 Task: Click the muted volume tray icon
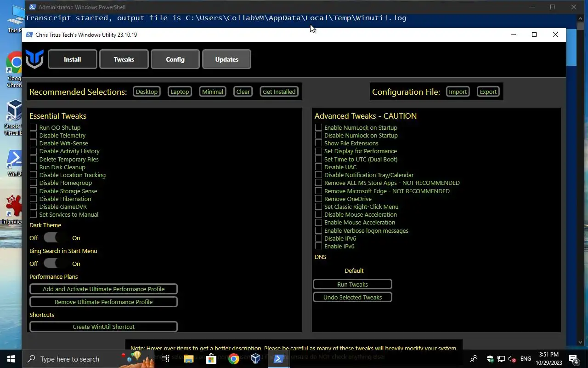click(x=512, y=359)
